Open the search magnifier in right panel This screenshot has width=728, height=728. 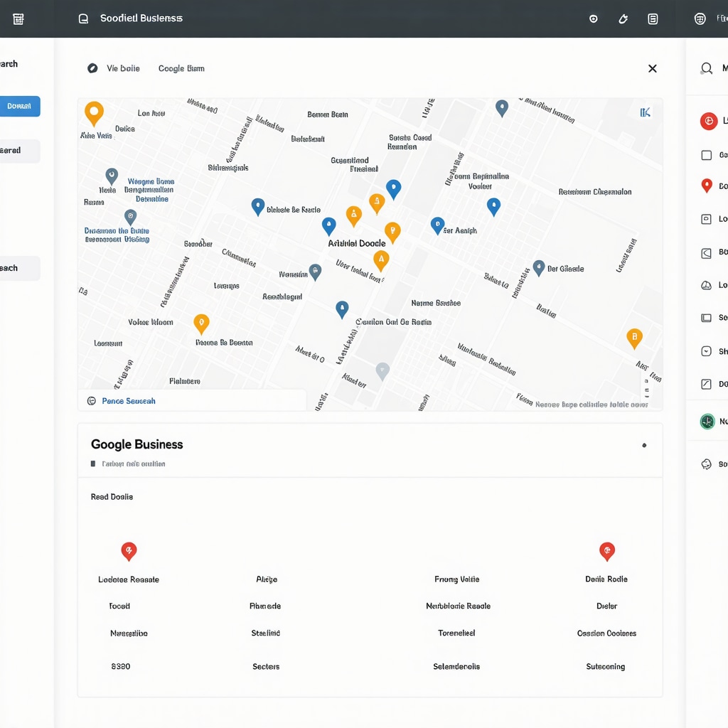(706, 69)
